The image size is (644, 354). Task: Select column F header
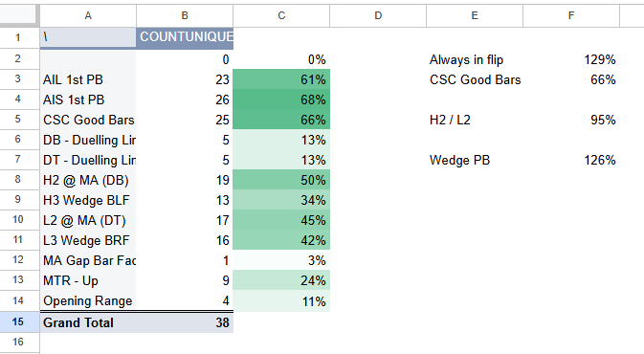571,16
